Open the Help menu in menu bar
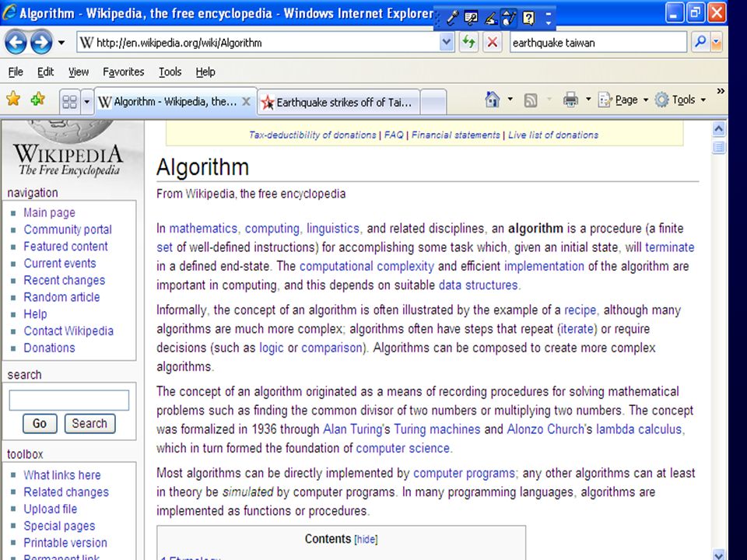 (x=205, y=72)
